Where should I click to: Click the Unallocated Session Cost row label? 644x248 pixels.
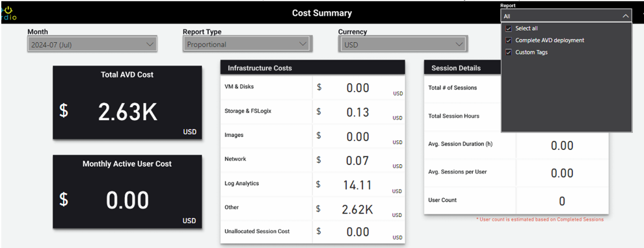pos(257,231)
